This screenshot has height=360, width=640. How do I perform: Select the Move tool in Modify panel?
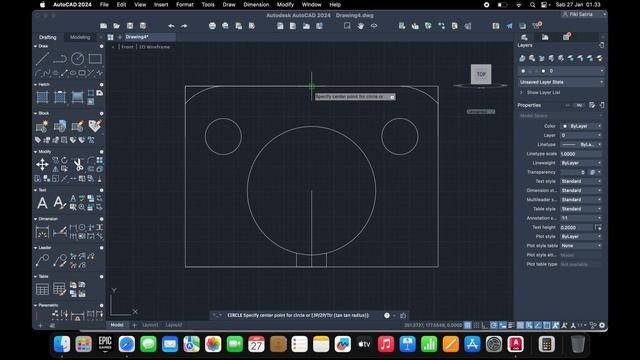click(42, 164)
